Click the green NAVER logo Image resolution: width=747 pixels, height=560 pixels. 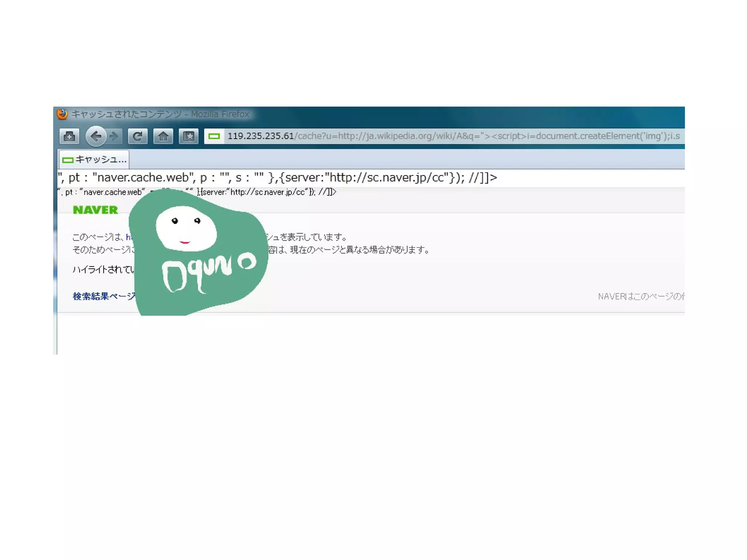[95, 210]
